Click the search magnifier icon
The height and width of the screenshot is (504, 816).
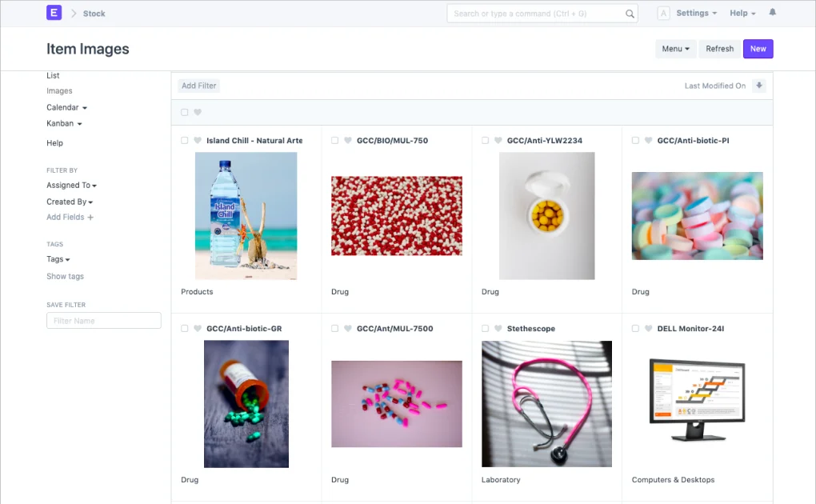tap(630, 14)
